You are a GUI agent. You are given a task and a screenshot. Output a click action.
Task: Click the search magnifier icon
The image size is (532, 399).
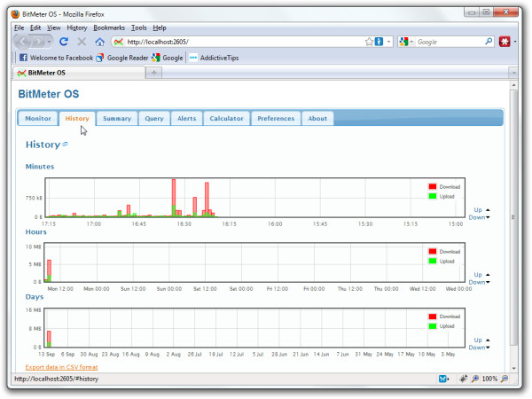pos(489,42)
